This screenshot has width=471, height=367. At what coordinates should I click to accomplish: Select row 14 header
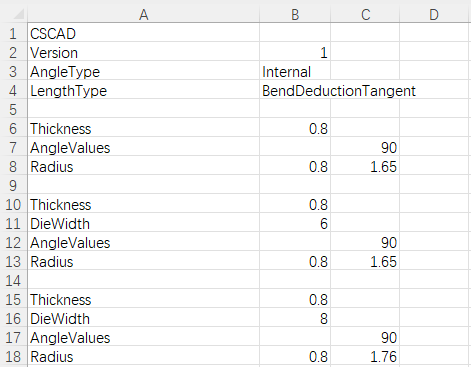[x=13, y=281]
